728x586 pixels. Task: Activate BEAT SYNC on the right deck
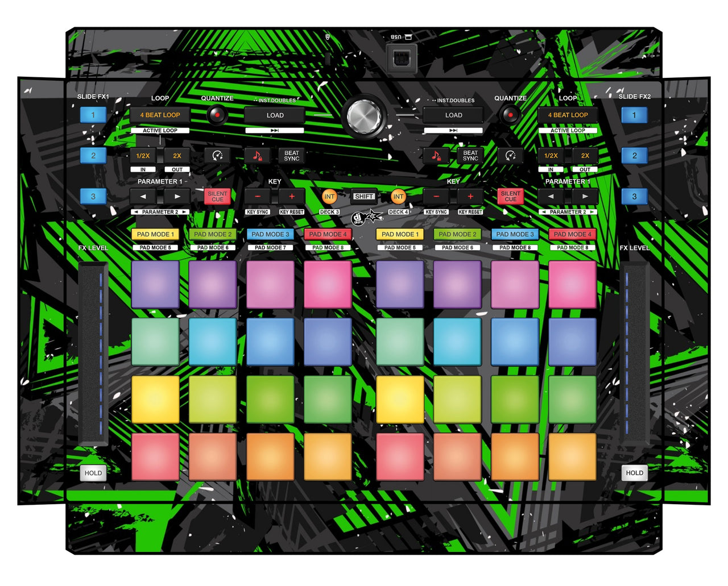coord(470,155)
